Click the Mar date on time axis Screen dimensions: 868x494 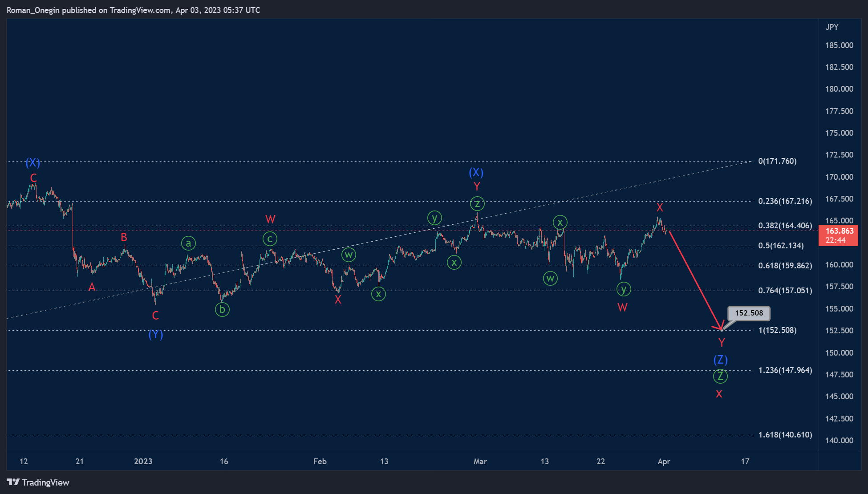[x=480, y=462]
